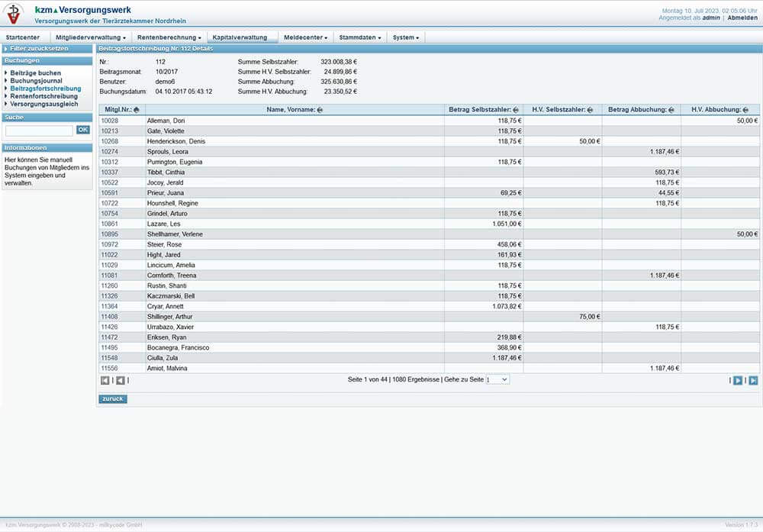Sort by H.V. Abbuchung column icon

(745, 110)
